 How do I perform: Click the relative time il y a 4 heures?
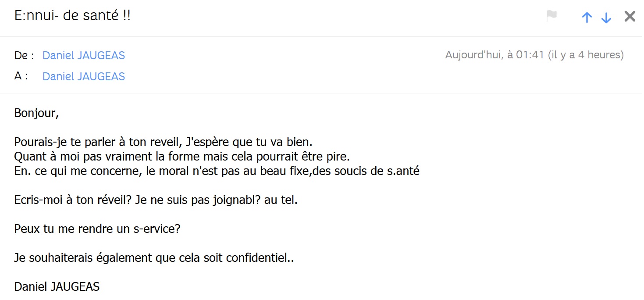[586, 55]
